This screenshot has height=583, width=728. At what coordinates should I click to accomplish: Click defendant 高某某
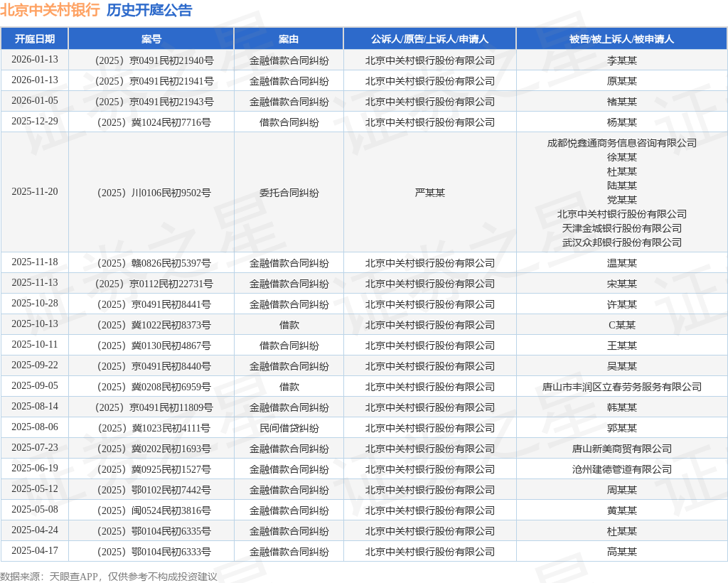621,552
